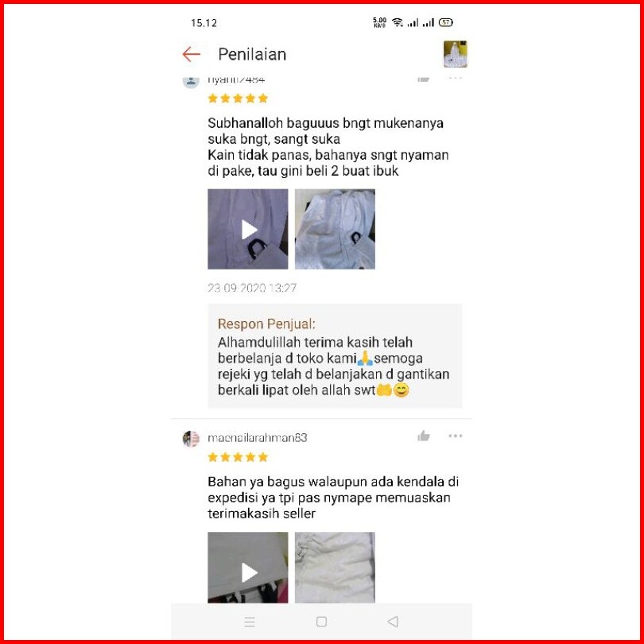Like the first review with thumbs-up
The image size is (644, 644).
424,79
